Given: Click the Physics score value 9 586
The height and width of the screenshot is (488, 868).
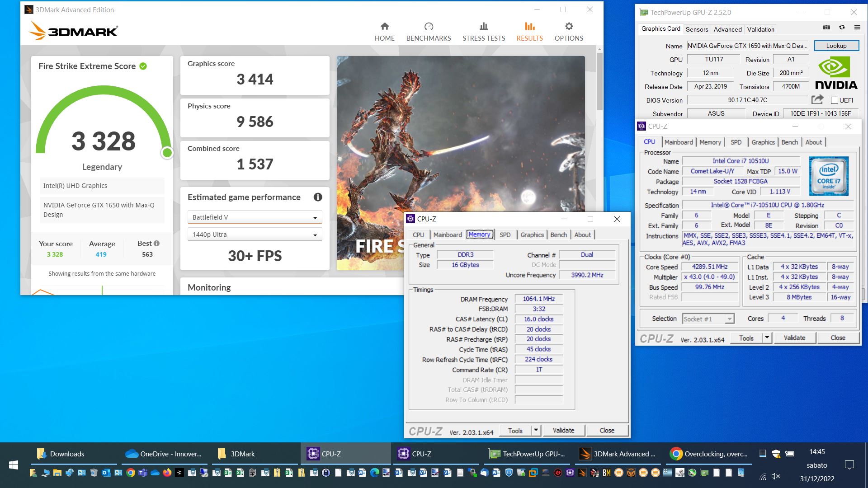Looking at the screenshot, I should coord(255,122).
